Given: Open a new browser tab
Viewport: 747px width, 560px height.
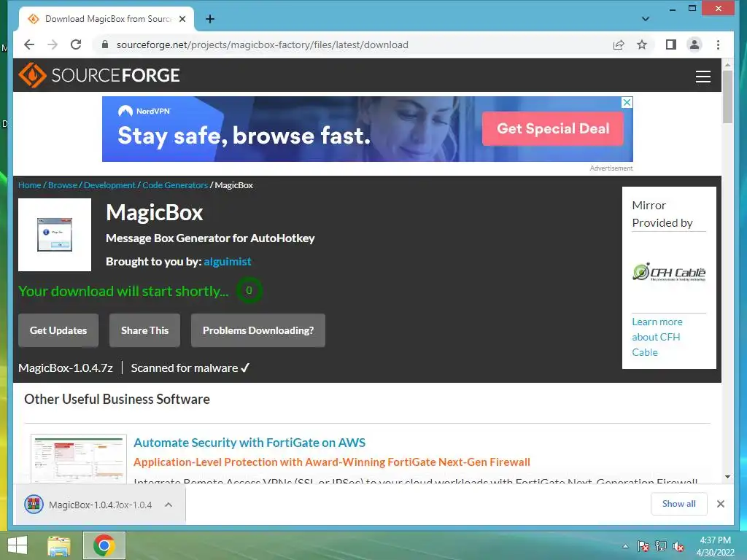Looking at the screenshot, I should [x=209, y=19].
